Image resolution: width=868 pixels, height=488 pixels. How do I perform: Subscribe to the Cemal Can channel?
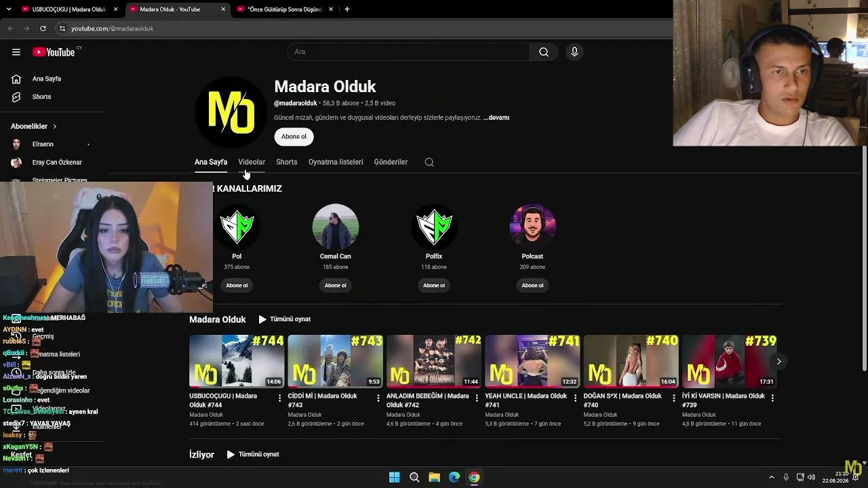(x=336, y=285)
